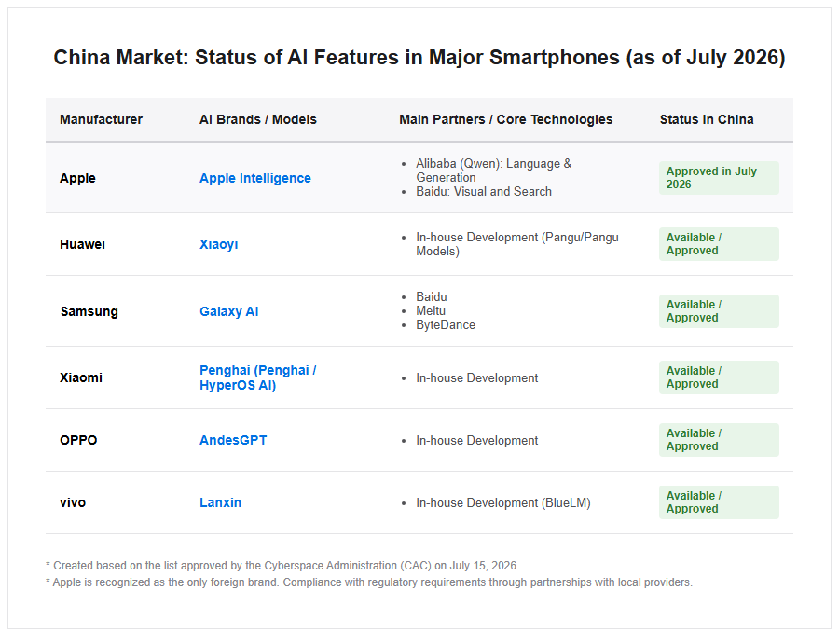Open the Lanxin link
The width and height of the screenshot is (839, 644).
tap(220, 502)
